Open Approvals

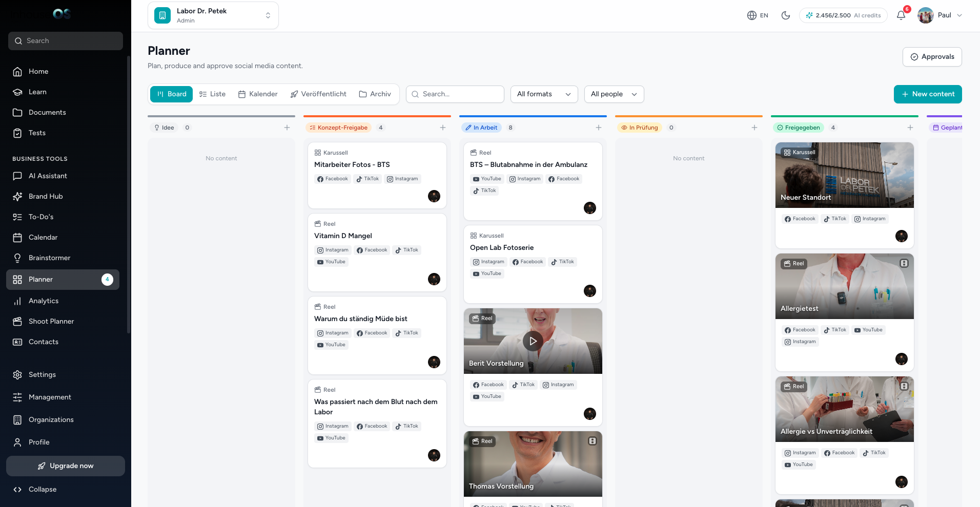pos(932,57)
